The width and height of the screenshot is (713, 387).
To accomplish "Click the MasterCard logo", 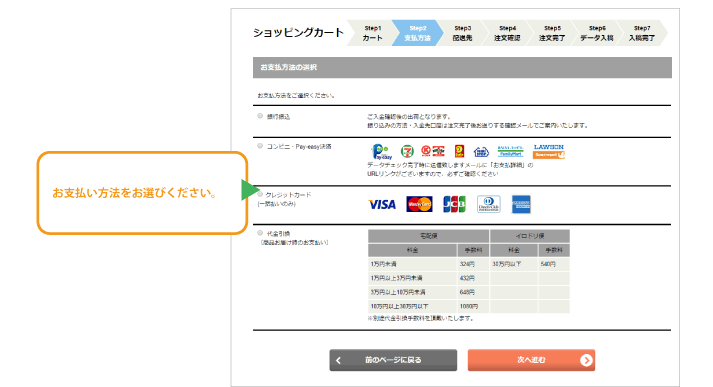I will 419,204.
